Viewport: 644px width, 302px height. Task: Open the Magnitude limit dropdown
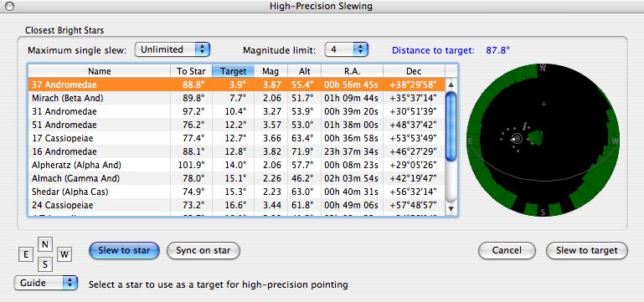[347, 49]
